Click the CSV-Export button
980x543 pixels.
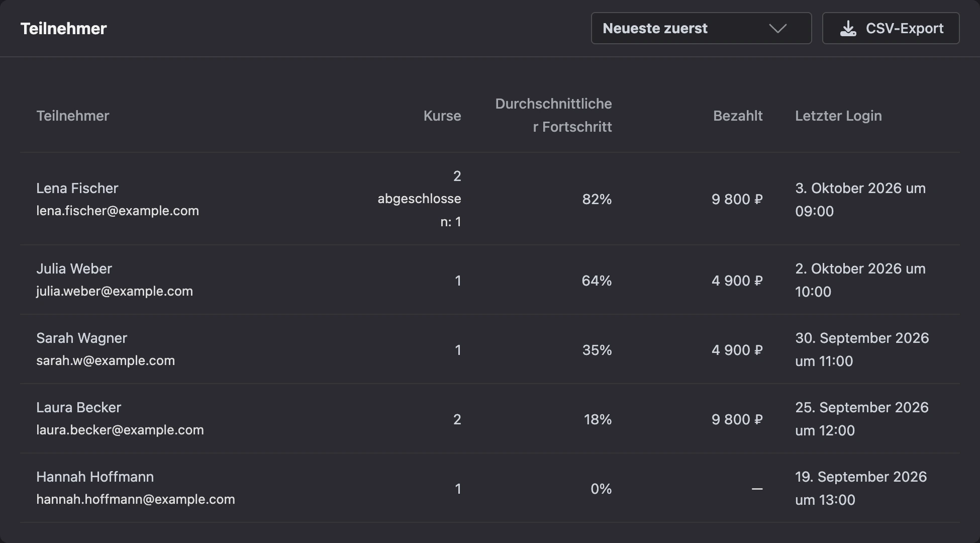(x=891, y=28)
